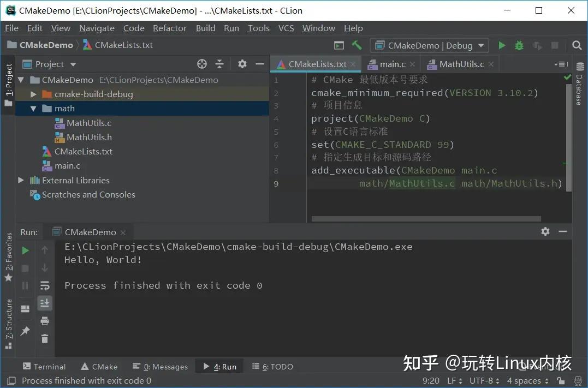Image resolution: width=588 pixels, height=388 pixels.
Task: Place cursor on add_executable line
Action: [404, 171]
